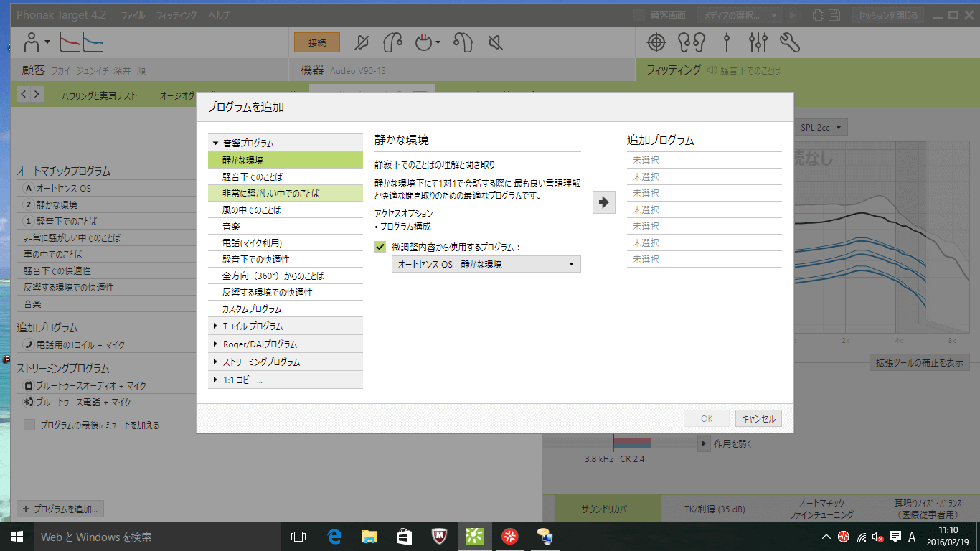Play the selected media
The height and width of the screenshot is (551, 980).
point(793,15)
